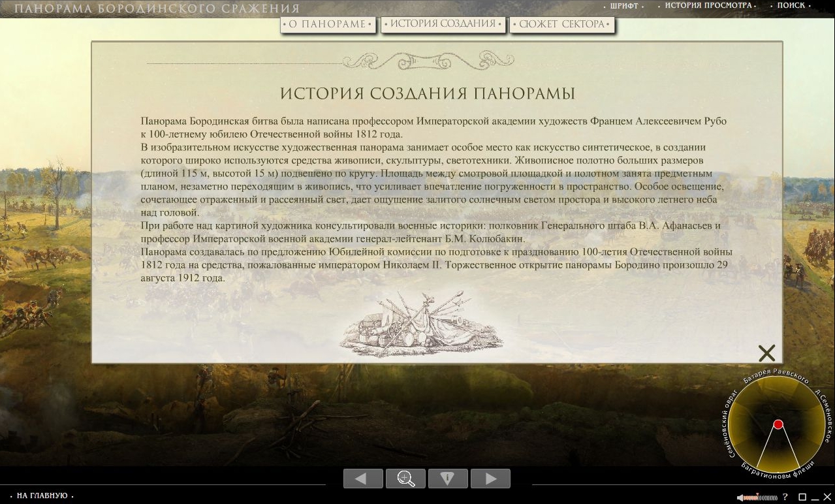Image resolution: width=835 pixels, height=504 pixels.
Task: Click the magnifier zoom-in button
Action: point(405,479)
